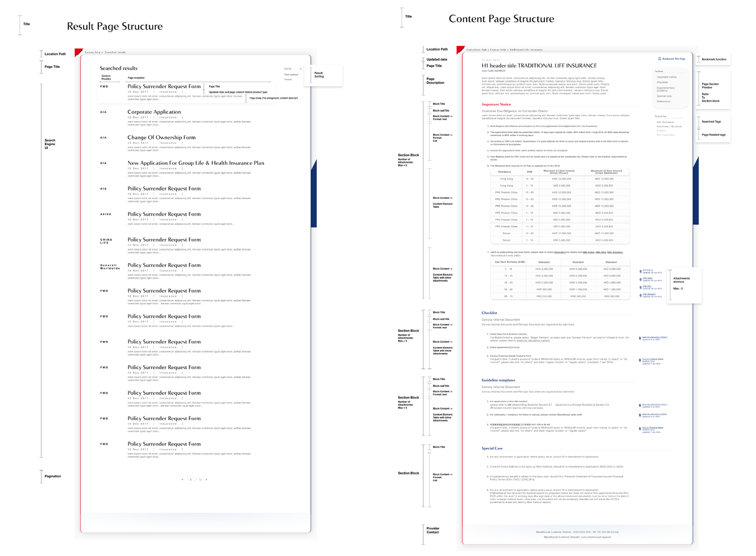
Task: Open Corporate Application search result
Action: point(154,112)
